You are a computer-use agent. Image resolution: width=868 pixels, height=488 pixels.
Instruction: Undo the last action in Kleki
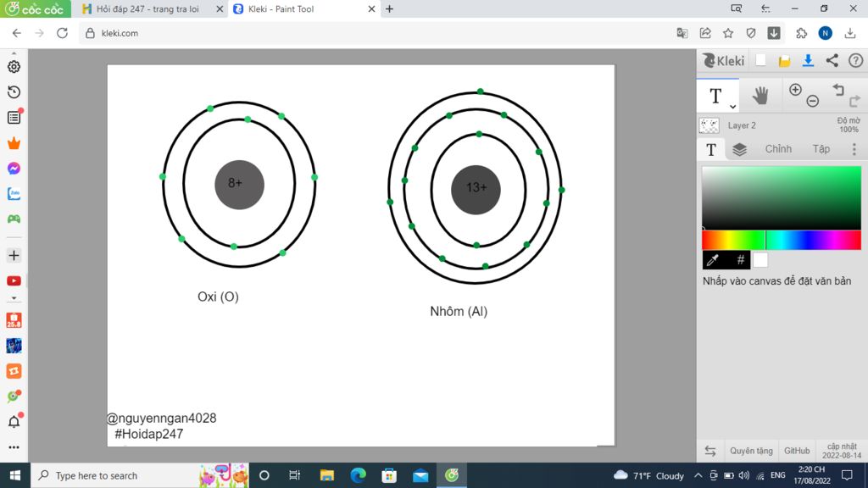[838, 89]
